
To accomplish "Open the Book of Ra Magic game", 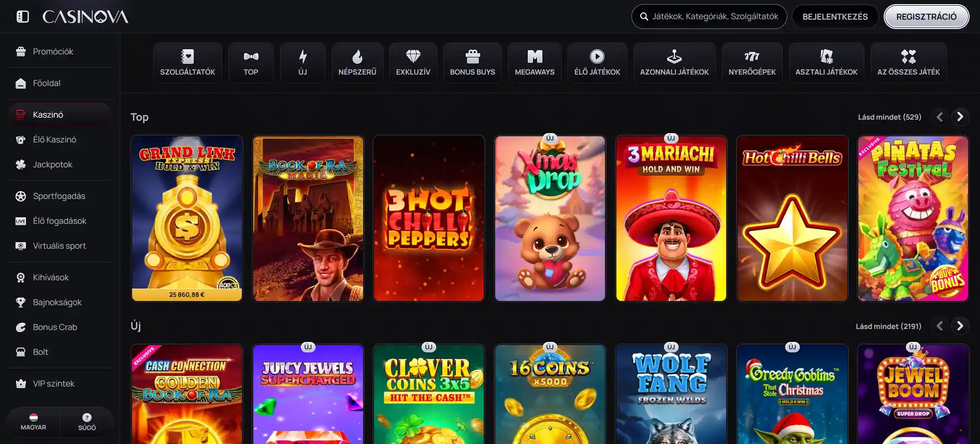I will click(308, 218).
